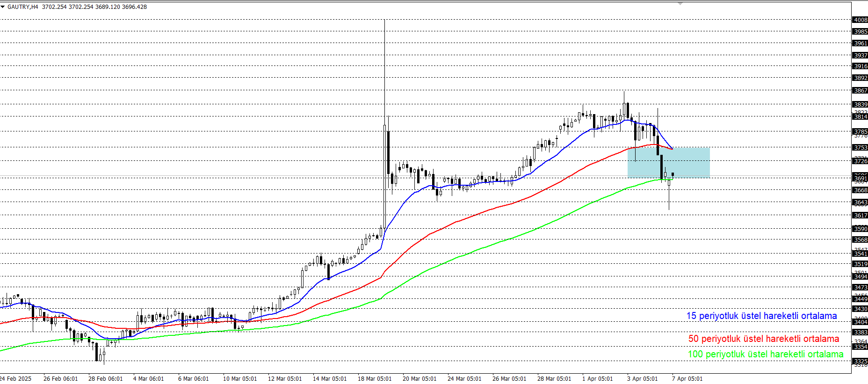Click the 3383 price level label
The image size is (868, 384).
[860, 332]
